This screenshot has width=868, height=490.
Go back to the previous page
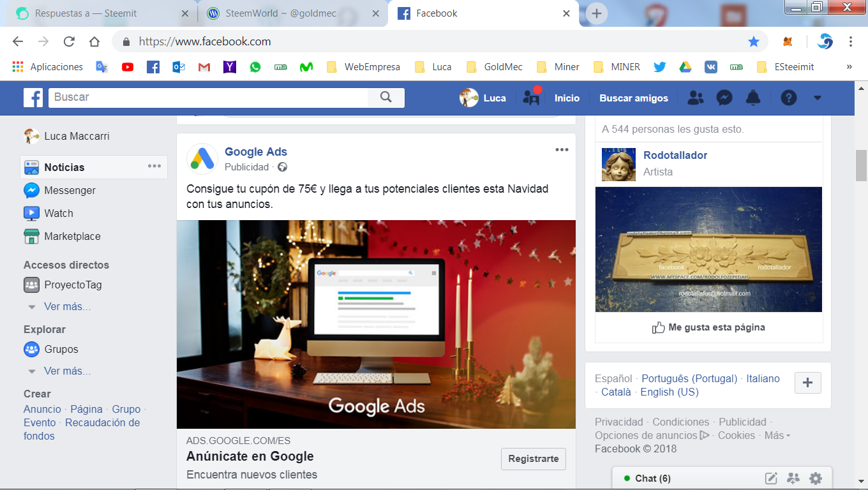pyautogui.click(x=18, y=41)
